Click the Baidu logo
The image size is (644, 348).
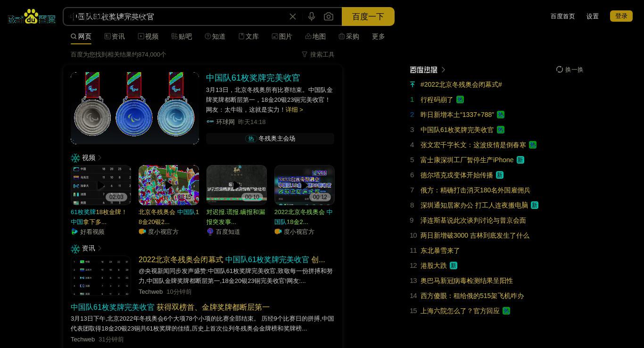pyautogui.click(x=32, y=17)
